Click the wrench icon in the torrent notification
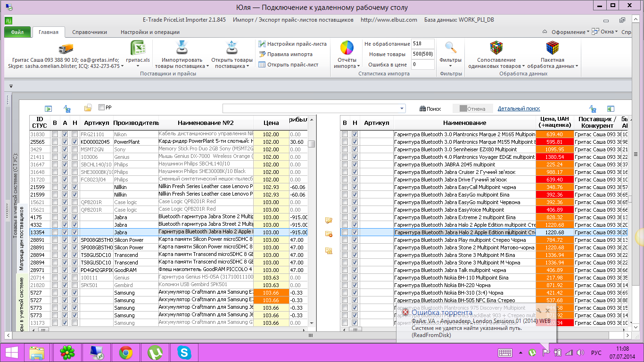 (539, 311)
